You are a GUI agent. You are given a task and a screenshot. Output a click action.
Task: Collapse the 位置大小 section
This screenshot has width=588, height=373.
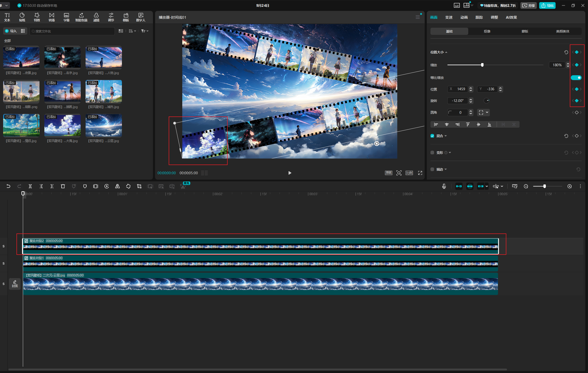tap(446, 52)
